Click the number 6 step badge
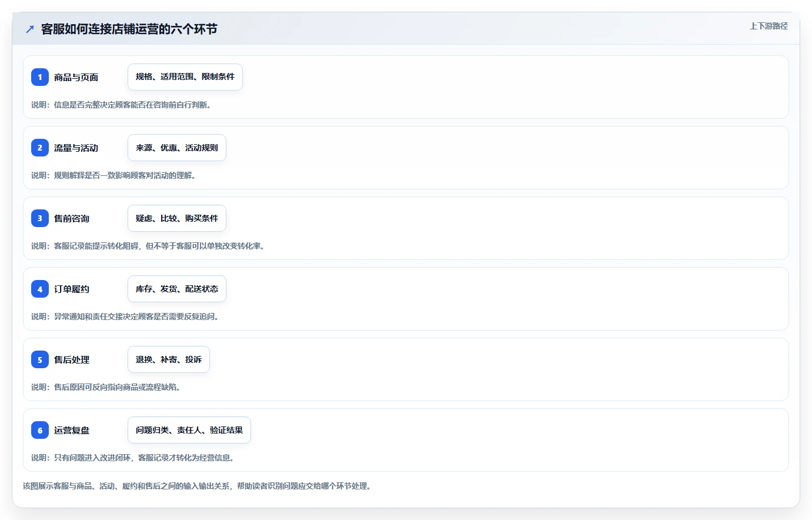 [x=40, y=430]
